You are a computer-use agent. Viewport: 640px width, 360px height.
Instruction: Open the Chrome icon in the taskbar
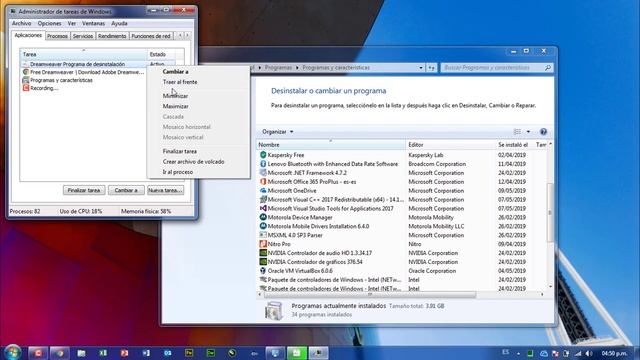point(60,353)
